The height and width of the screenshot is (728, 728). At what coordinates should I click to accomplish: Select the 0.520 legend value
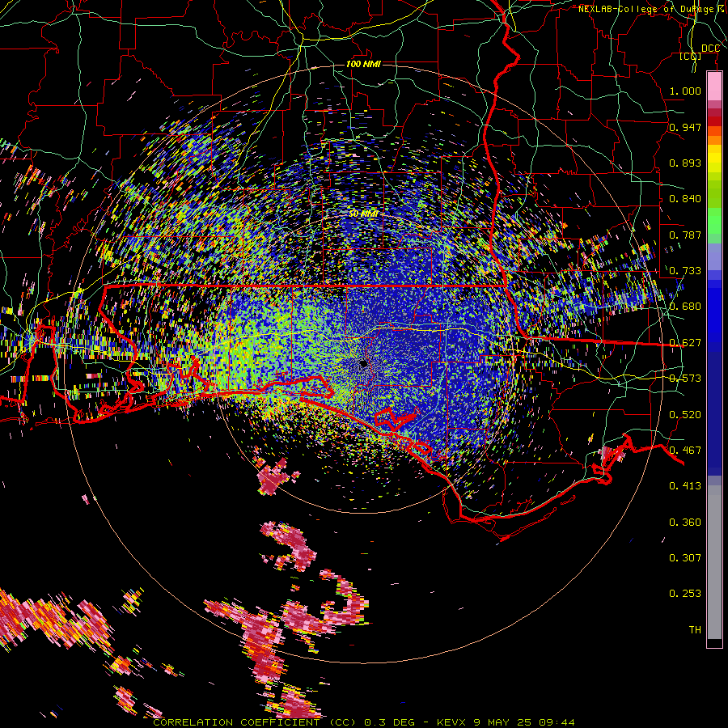click(685, 414)
